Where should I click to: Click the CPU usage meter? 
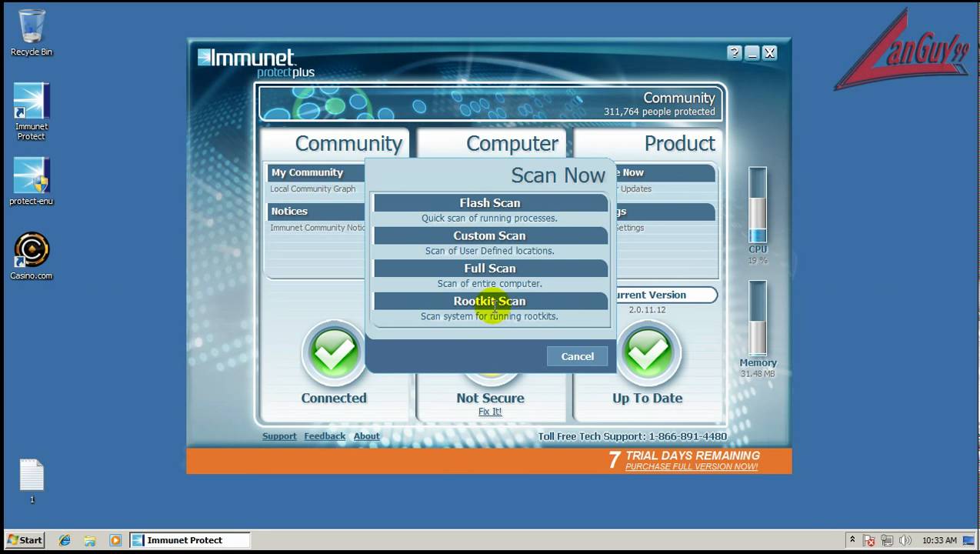[x=758, y=205]
